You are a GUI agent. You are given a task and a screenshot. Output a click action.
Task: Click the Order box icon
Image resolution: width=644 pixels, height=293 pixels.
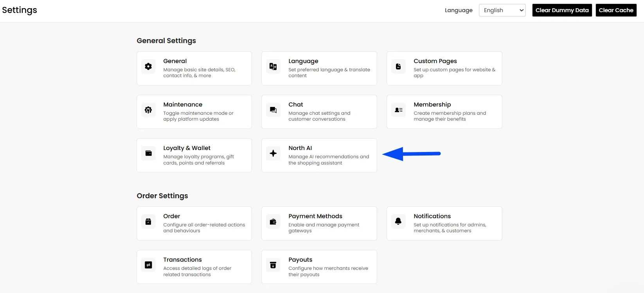tap(148, 222)
